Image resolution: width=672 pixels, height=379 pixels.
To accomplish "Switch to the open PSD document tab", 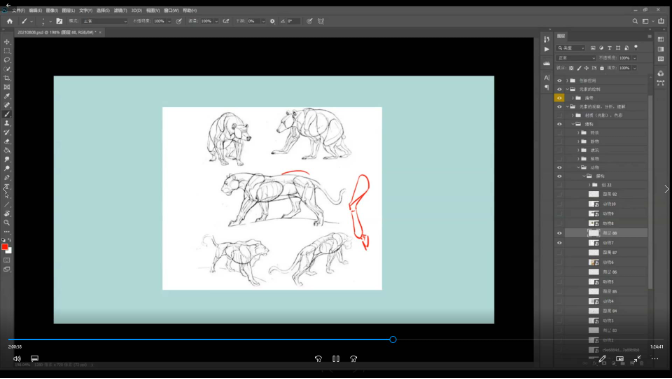I will coord(57,32).
